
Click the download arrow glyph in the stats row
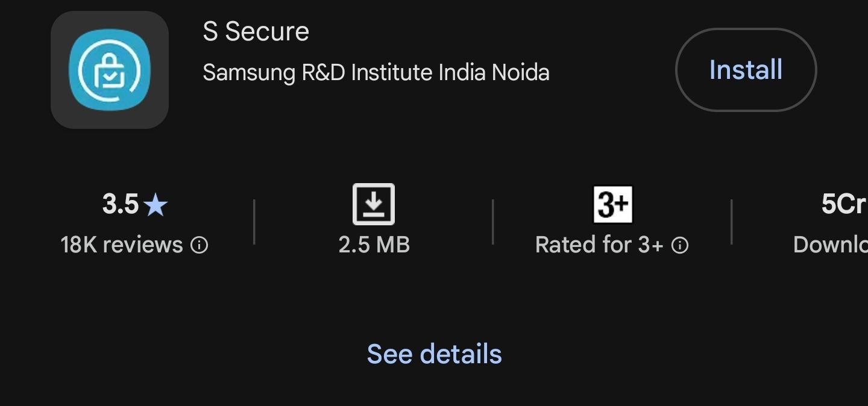374,204
